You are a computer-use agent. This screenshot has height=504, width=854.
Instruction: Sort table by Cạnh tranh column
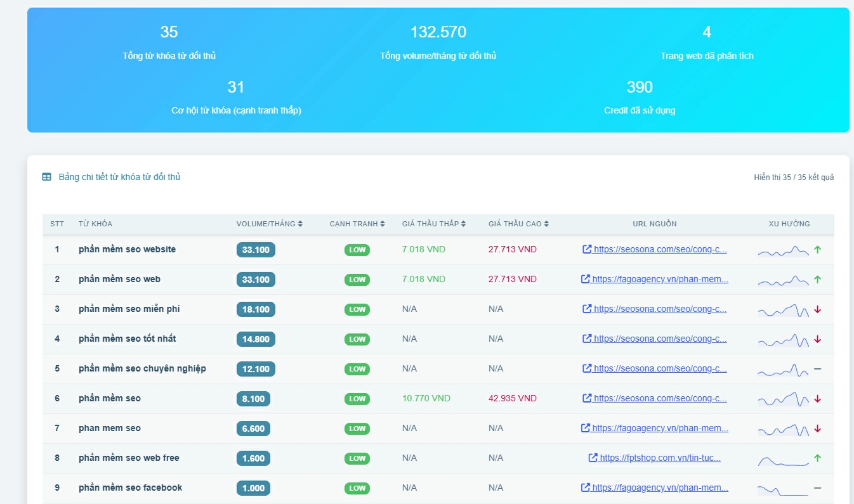[357, 224]
